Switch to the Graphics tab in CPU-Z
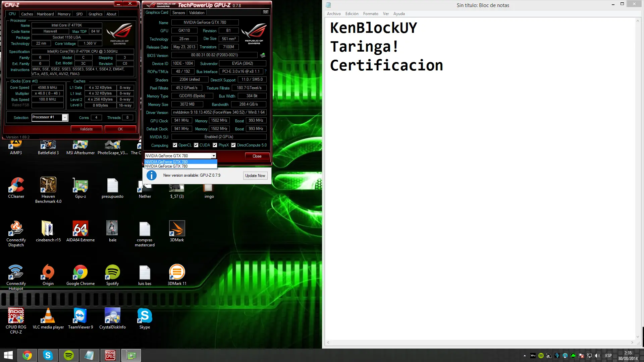This screenshot has height=362, width=644. coord(96,14)
